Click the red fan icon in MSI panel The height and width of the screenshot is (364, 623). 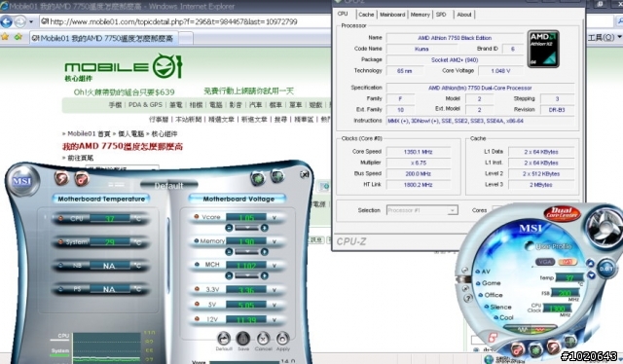(82, 179)
